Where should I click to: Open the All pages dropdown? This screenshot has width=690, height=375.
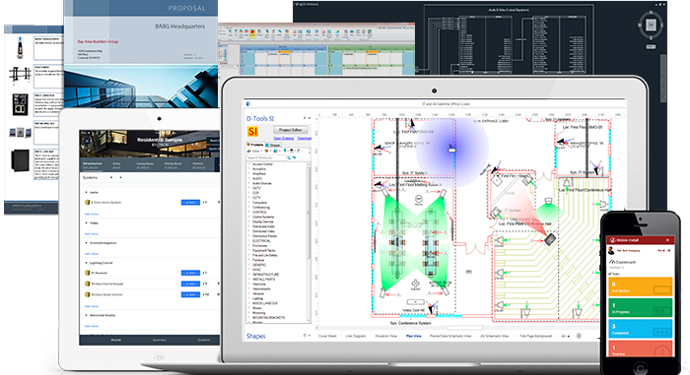point(565,336)
